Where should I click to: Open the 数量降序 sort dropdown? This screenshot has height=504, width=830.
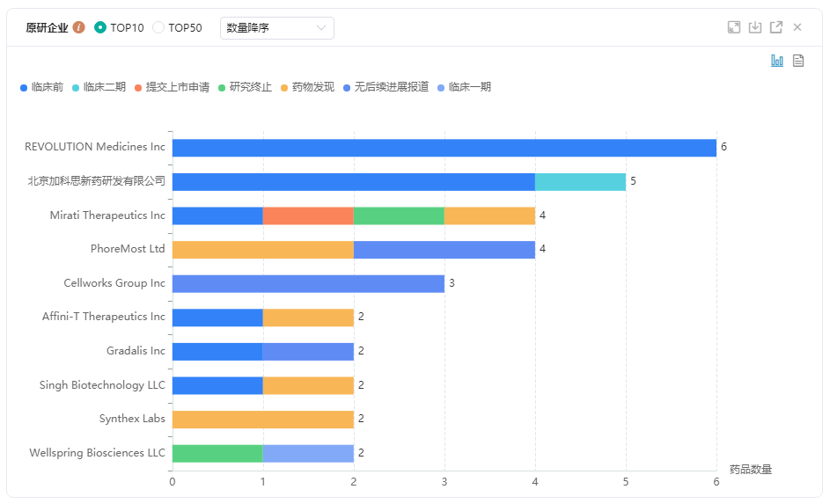click(x=276, y=28)
